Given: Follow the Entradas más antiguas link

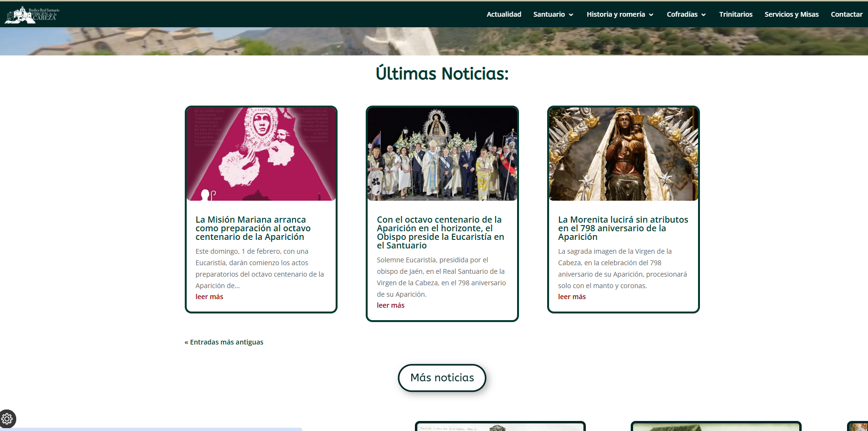Looking at the screenshot, I should (224, 342).
